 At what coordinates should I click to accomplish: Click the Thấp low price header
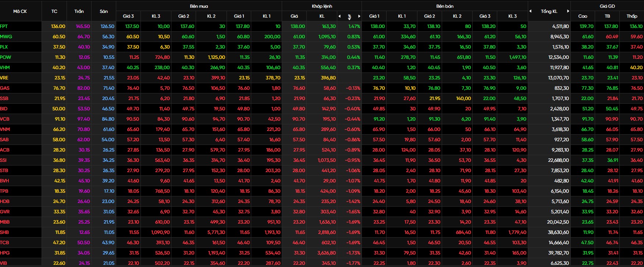[632, 16]
